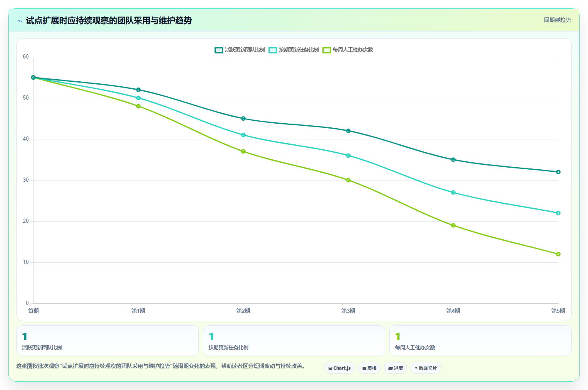588x390 pixels.
Task: Click the 第1期 x-axis label
Action: [139, 311]
